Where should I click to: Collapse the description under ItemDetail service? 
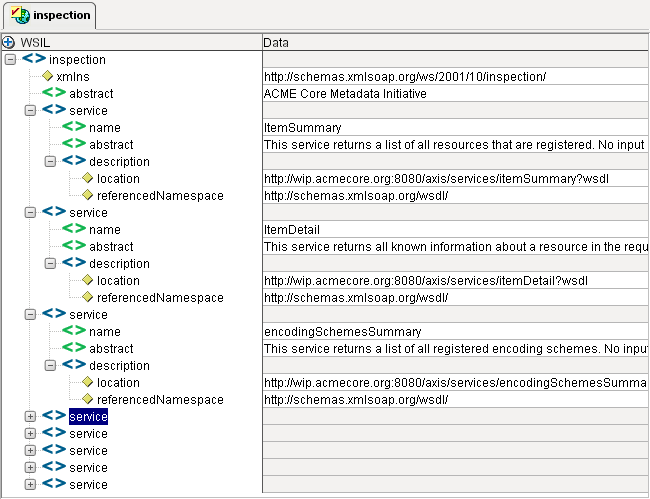pyautogui.click(x=50, y=264)
